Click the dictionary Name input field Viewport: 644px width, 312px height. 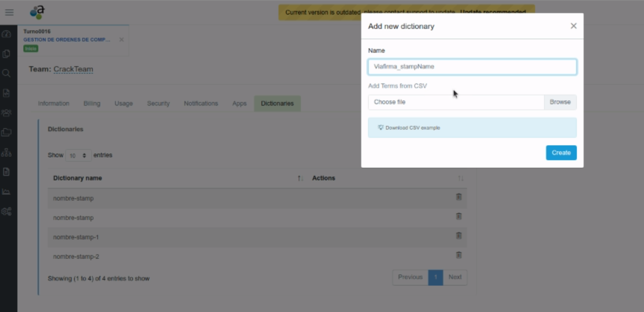472,67
